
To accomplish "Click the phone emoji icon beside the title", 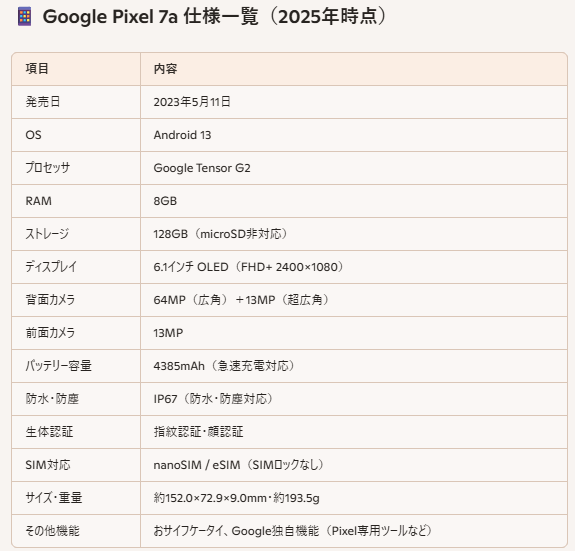I will coord(25,17).
